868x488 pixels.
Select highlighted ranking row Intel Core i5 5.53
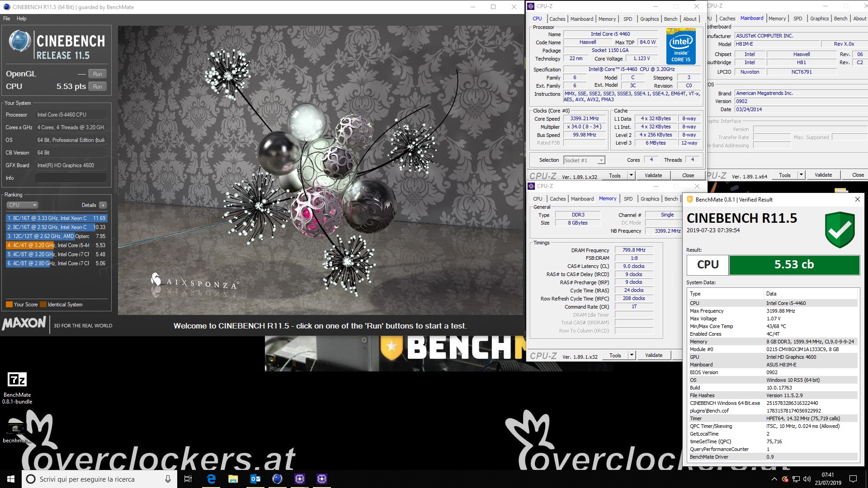pos(57,245)
